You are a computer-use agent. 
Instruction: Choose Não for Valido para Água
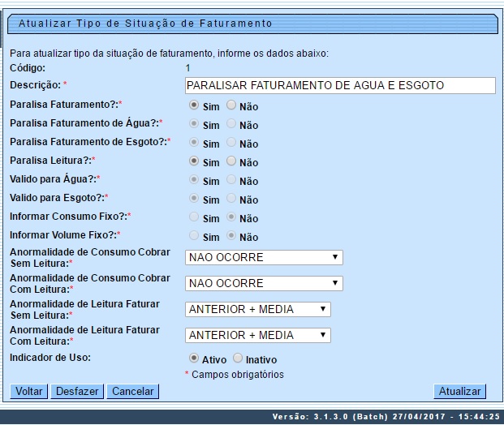point(231,180)
